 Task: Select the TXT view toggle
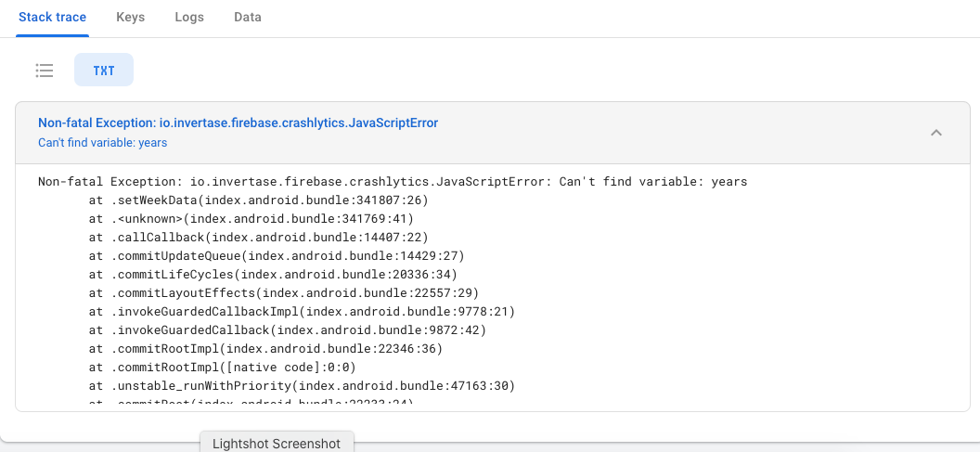click(104, 70)
